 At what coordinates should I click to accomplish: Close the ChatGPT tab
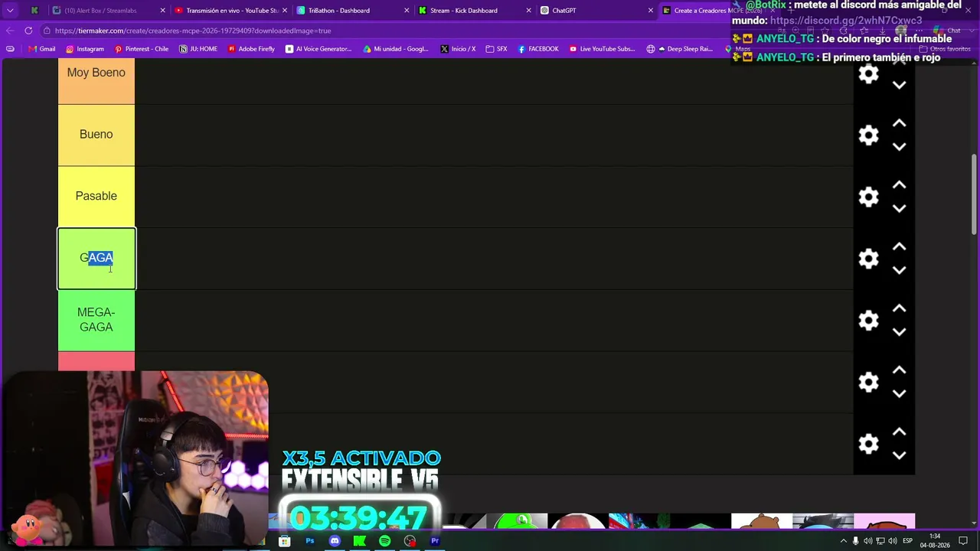(651, 11)
